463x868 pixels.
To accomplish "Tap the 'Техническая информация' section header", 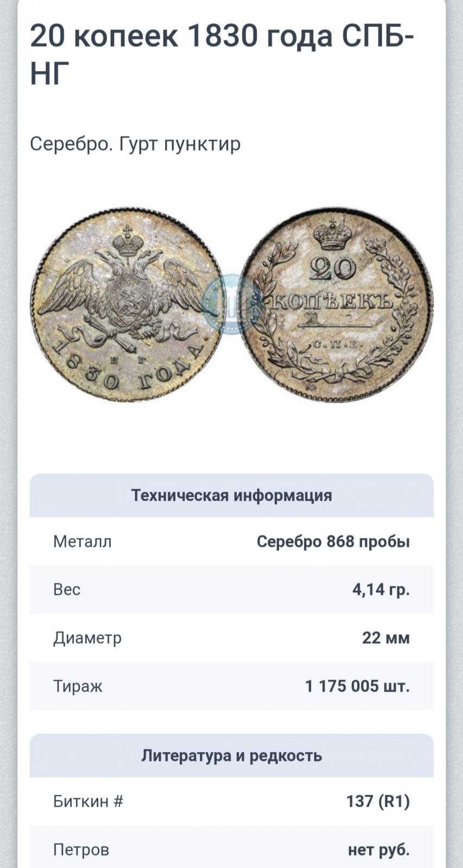I will [232, 495].
